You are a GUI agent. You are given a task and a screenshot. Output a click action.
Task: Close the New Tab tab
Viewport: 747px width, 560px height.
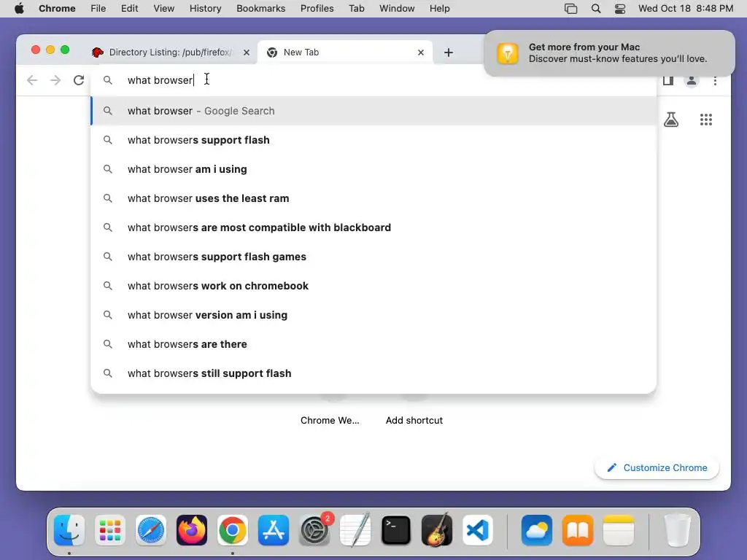[x=421, y=52]
